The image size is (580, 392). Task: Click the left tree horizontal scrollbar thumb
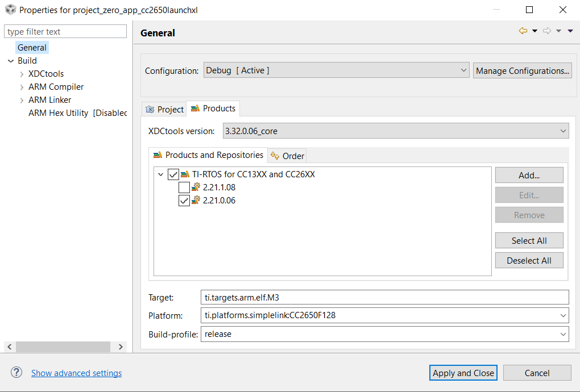[x=63, y=347]
